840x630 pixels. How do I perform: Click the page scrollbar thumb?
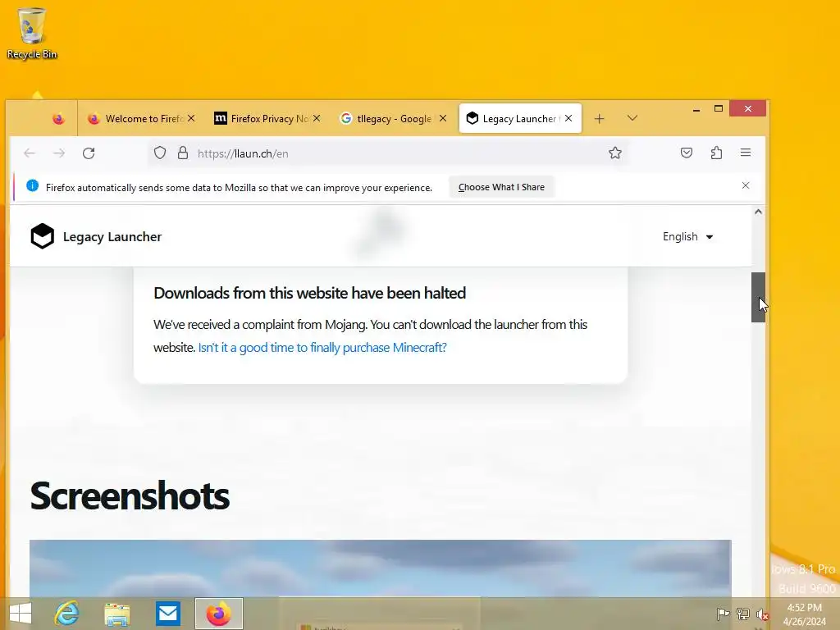(x=757, y=297)
